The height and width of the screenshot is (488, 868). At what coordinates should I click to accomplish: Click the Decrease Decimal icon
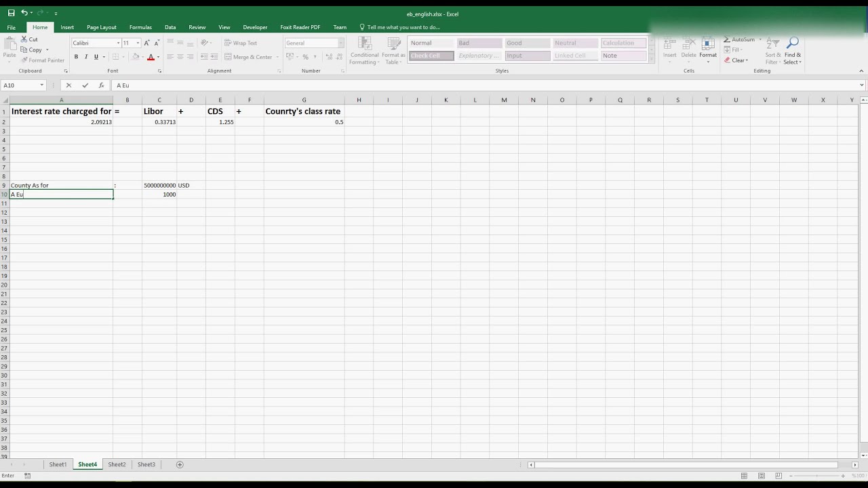(340, 57)
